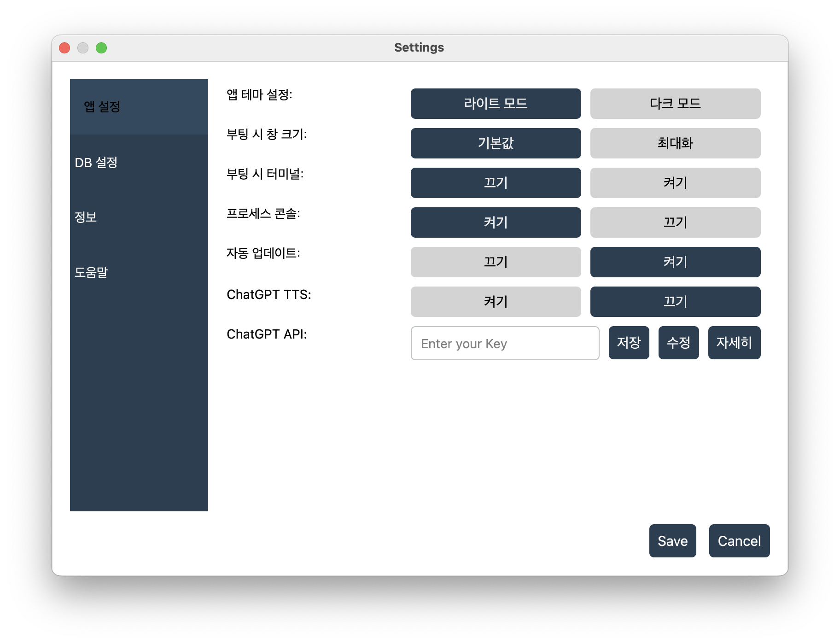Select 끄기 for 부팅 시 터미널
Image resolution: width=840 pixels, height=644 pixels.
pos(496,183)
